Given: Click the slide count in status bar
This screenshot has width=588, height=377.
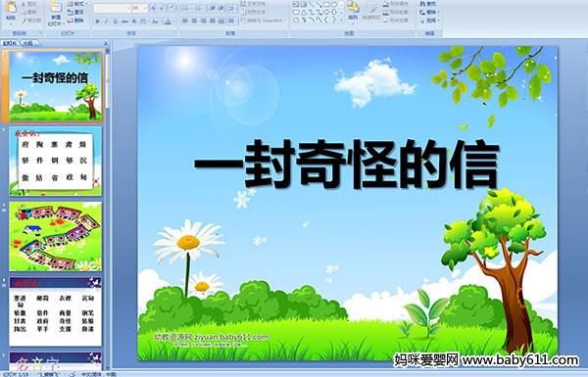Looking at the screenshot, I should tap(16, 374).
